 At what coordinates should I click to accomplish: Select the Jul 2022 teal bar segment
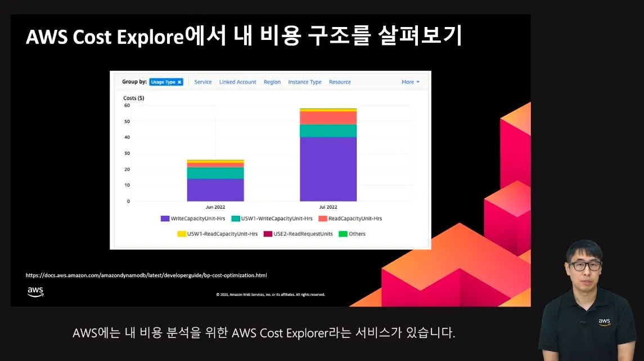click(328, 130)
